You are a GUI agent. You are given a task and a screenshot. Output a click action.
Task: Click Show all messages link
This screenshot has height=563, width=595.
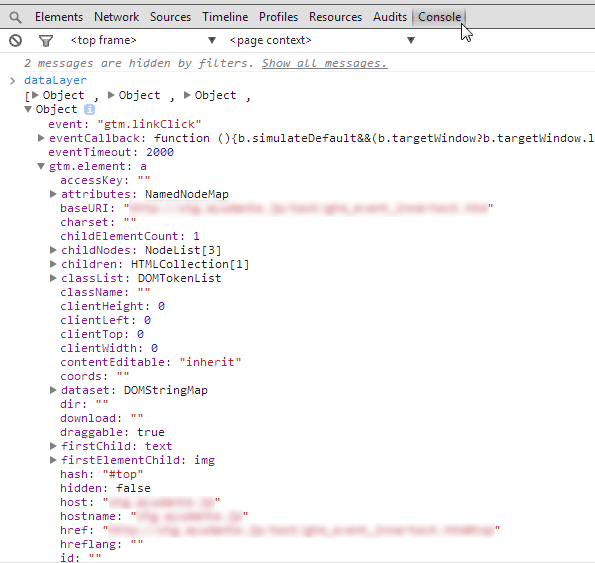pyautogui.click(x=324, y=63)
